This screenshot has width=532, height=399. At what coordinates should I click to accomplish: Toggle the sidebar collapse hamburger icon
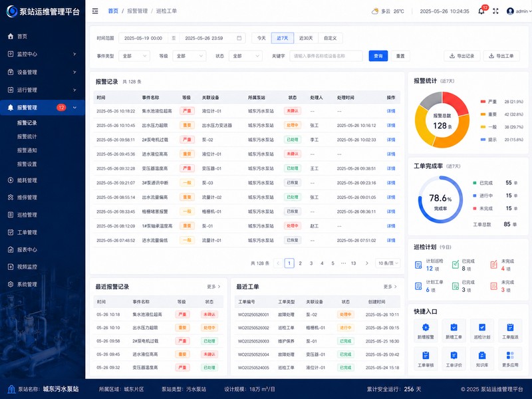(95, 11)
